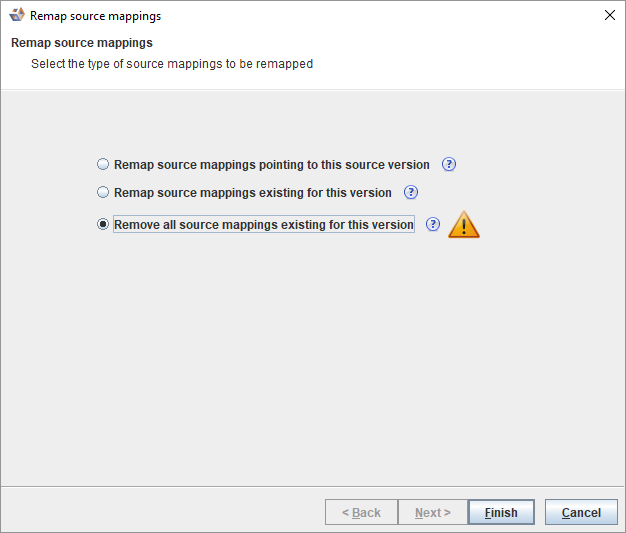Click the help icon beside the first remap option
This screenshot has width=626, height=533.
[449, 165]
